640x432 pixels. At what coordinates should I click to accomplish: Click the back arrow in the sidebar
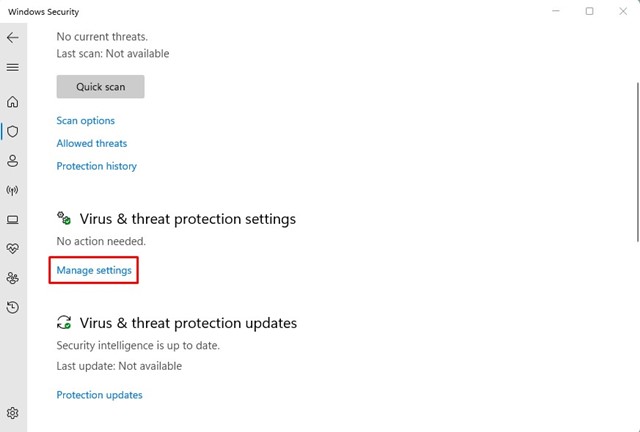(12, 37)
